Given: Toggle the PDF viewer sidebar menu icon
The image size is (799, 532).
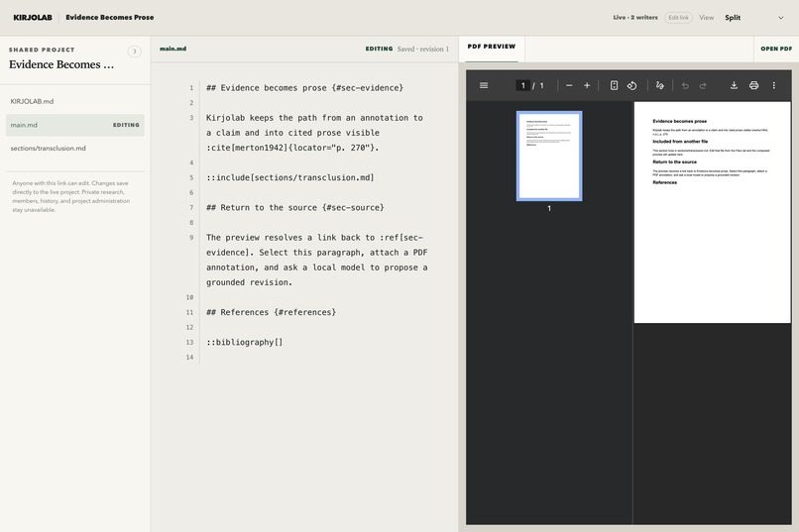Looking at the screenshot, I should click(484, 85).
